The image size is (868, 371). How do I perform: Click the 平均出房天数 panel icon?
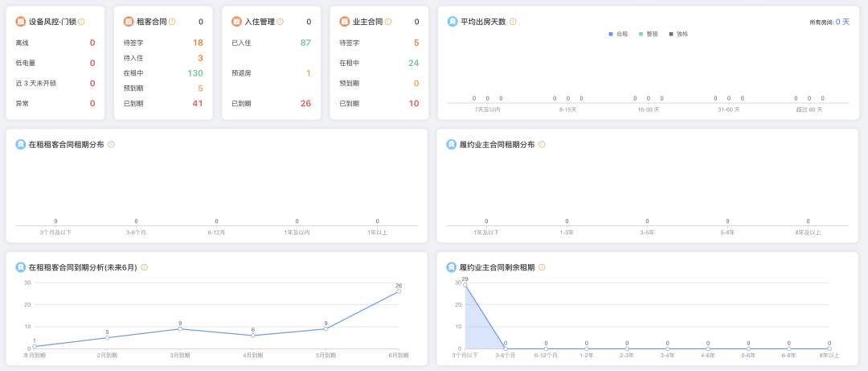(x=452, y=22)
